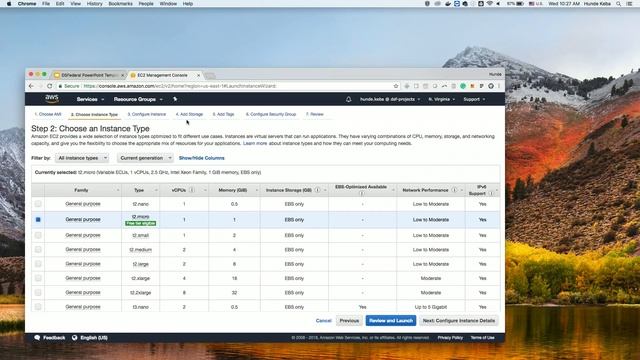Open the macOS battery status icon
The width and height of the screenshot is (640, 360).
520,4
